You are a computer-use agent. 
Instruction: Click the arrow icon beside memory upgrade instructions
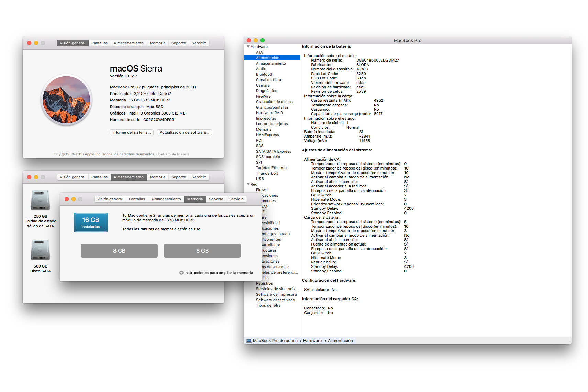tap(181, 273)
